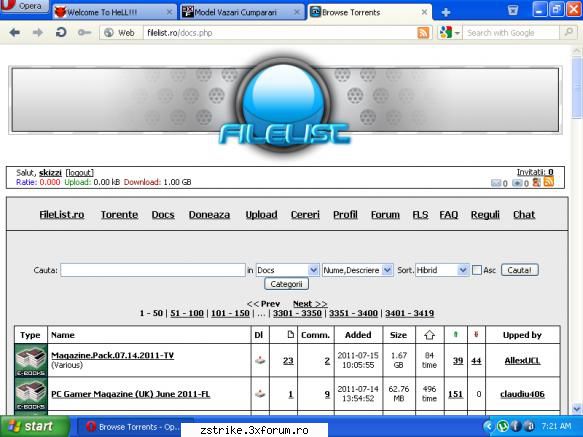583x437 pixels.
Task: Open the Google search engine selector
Action: point(450,33)
